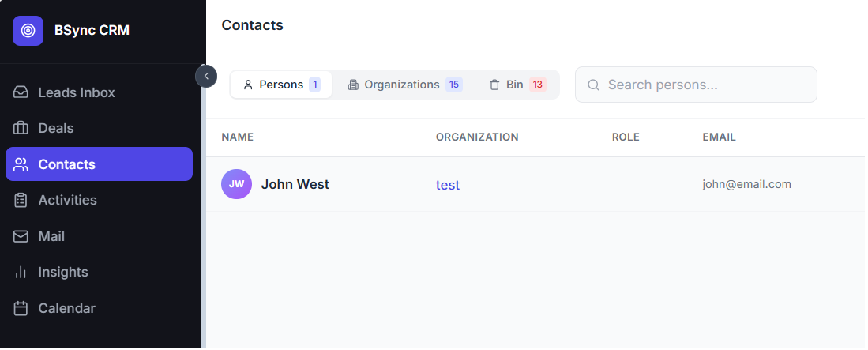
Task: Click the BSync CRM logo icon
Action: [28, 31]
